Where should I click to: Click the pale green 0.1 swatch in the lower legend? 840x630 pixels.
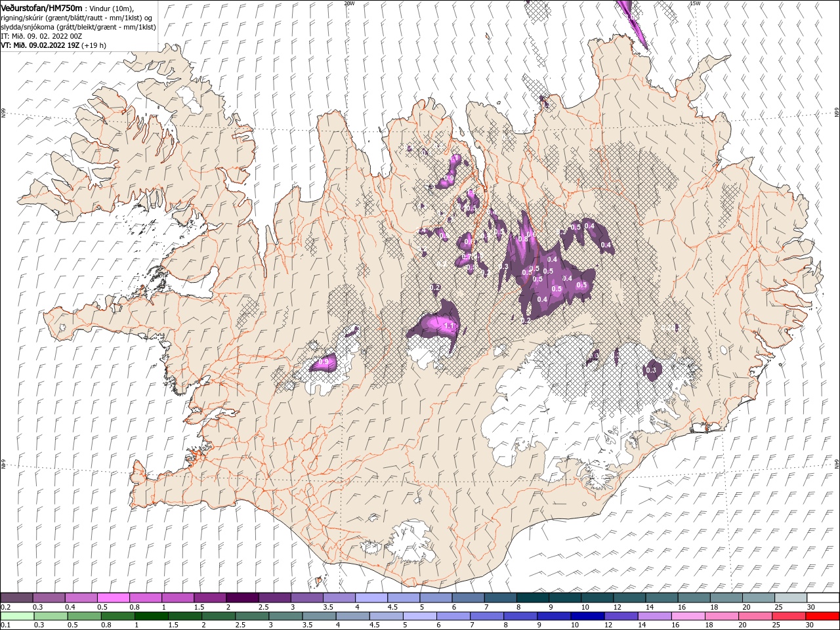17,616
